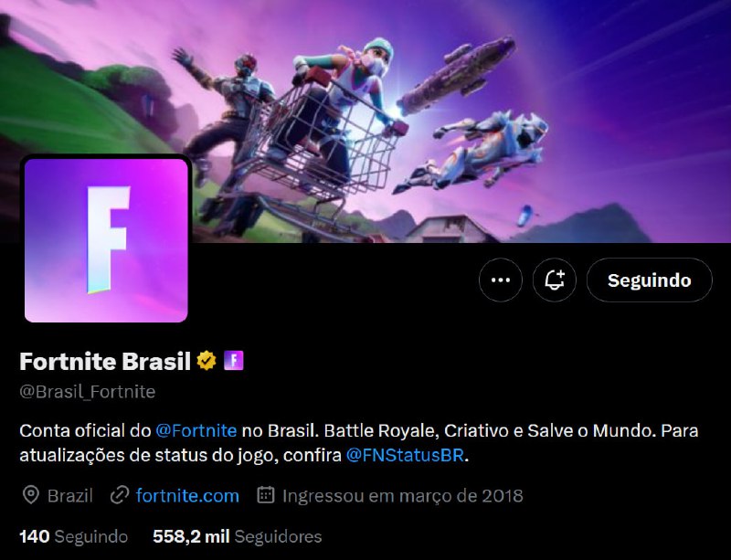Viewport: 731px width, 560px height.
Task: Open the @Fortnite mention in bio
Action: [x=196, y=430]
